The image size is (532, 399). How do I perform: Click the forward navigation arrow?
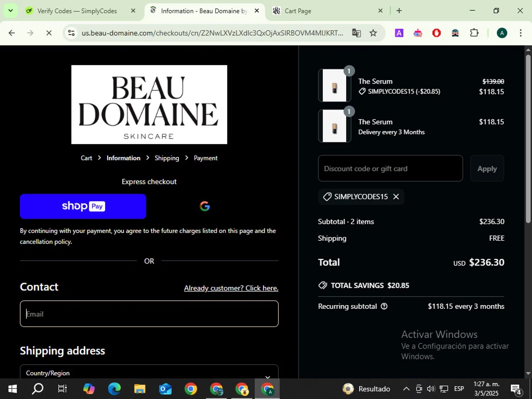pyautogui.click(x=31, y=33)
